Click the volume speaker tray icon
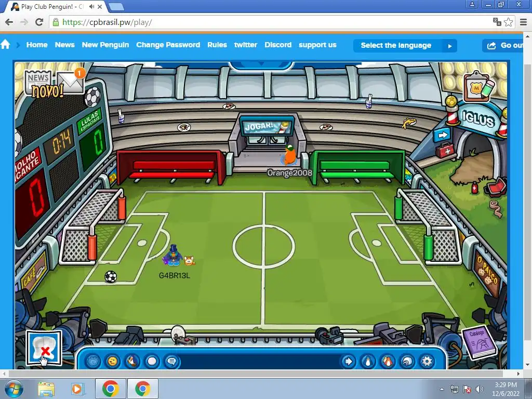 [480, 389]
